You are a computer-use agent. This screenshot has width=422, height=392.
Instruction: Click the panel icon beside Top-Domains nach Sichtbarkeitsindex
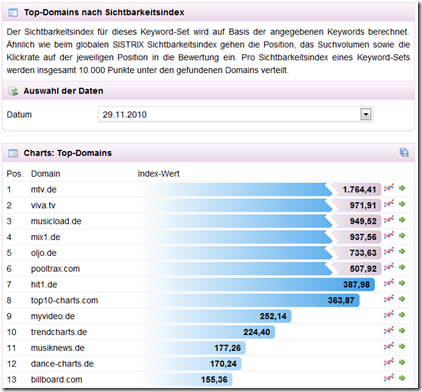coord(13,13)
